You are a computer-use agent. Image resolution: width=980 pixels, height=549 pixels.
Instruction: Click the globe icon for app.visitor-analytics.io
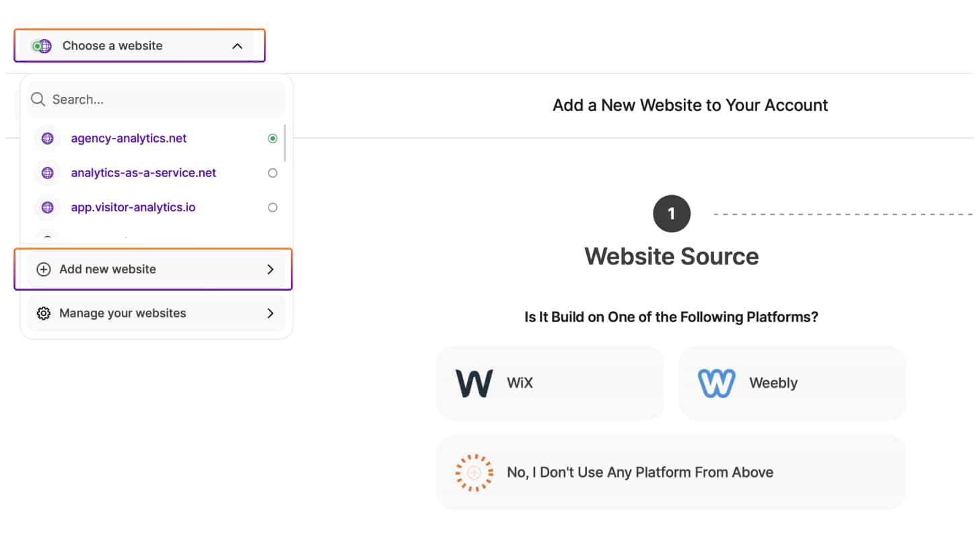[47, 207]
